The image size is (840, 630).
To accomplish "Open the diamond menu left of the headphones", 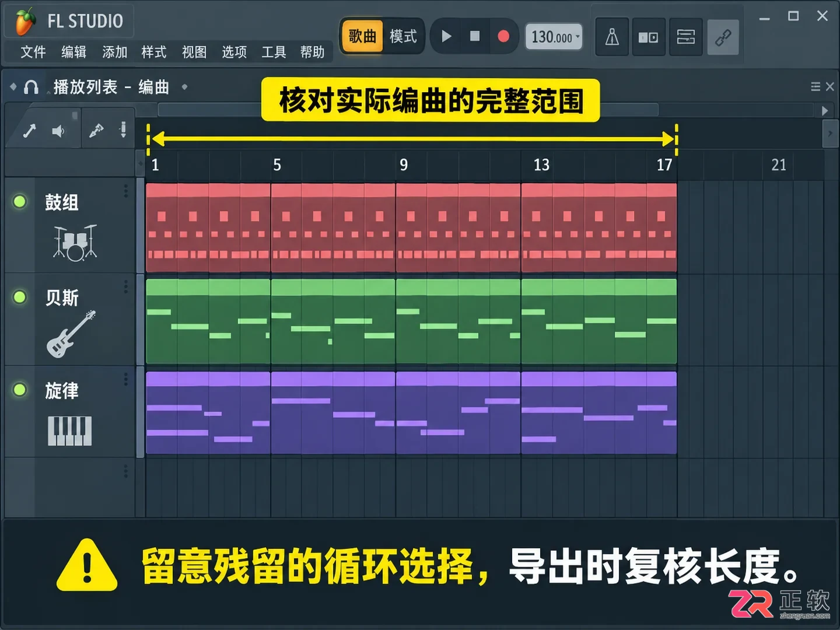I will pyautogui.click(x=13, y=87).
